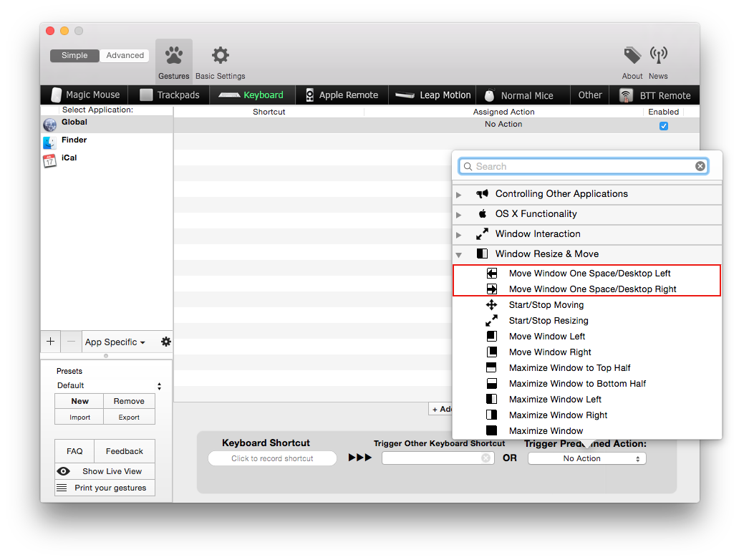Open the Apple Remote tab

pos(342,95)
